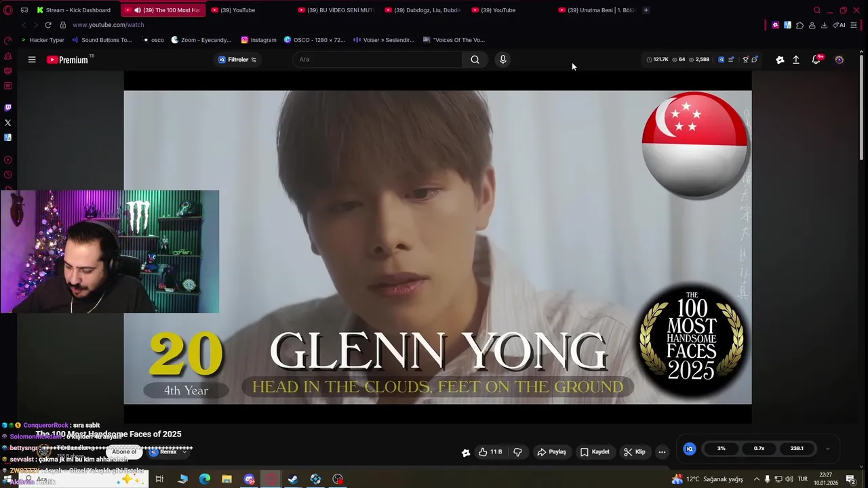The height and width of the screenshot is (488, 868).
Task: Switch to Dubdogz, Liu, Dubdis tab
Action: pyautogui.click(x=424, y=10)
